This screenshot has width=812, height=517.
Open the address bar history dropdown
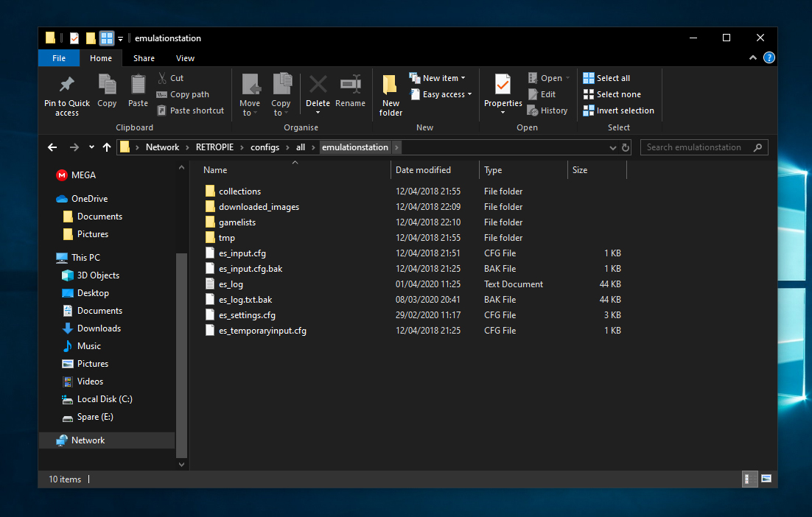pyautogui.click(x=612, y=148)
